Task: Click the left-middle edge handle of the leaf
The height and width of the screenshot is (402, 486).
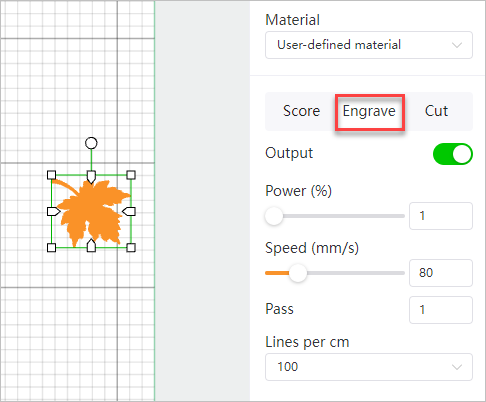Action: 54,211
